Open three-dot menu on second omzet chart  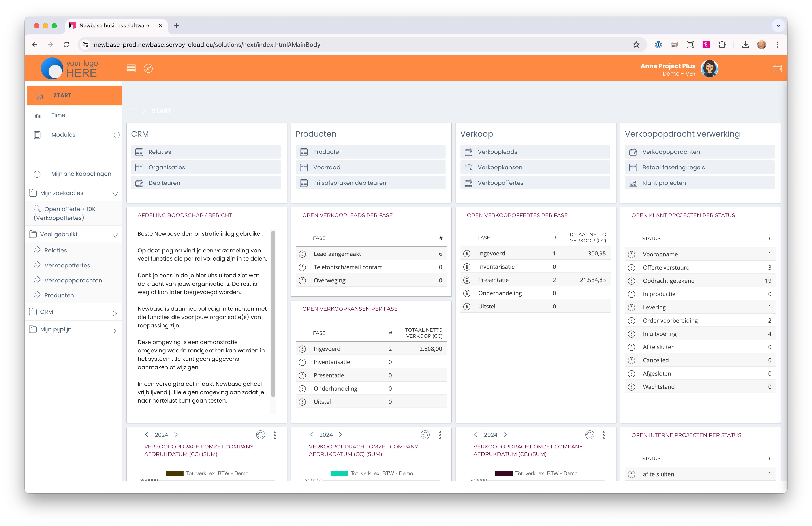[440, 435]
